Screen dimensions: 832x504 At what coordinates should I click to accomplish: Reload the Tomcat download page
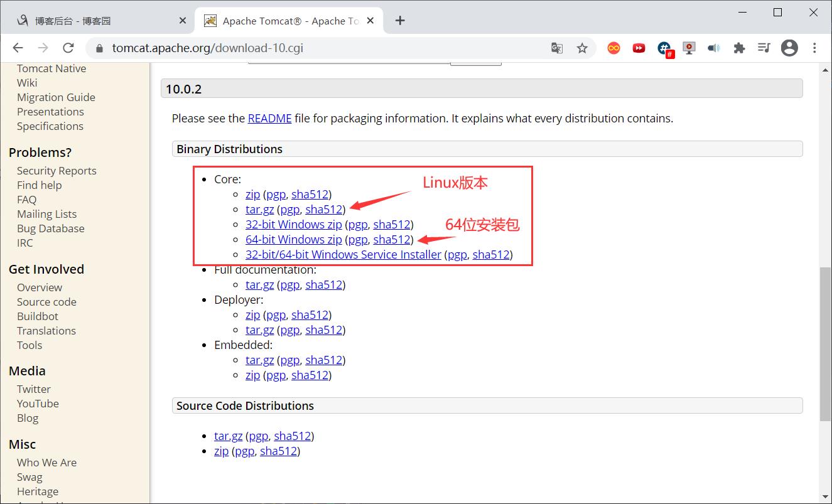(x=68, y=48)
